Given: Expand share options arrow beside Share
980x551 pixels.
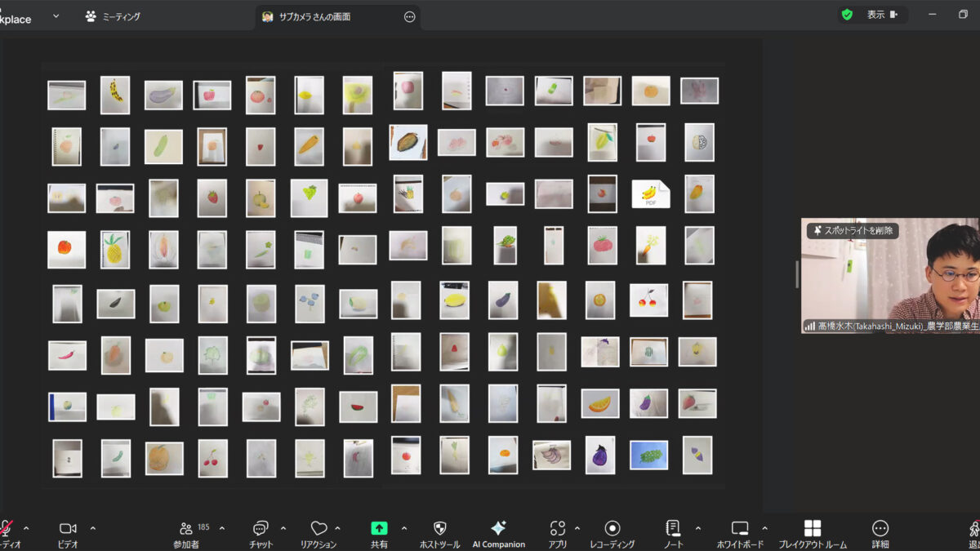Looking at the screenshot, I should point(403,528).
